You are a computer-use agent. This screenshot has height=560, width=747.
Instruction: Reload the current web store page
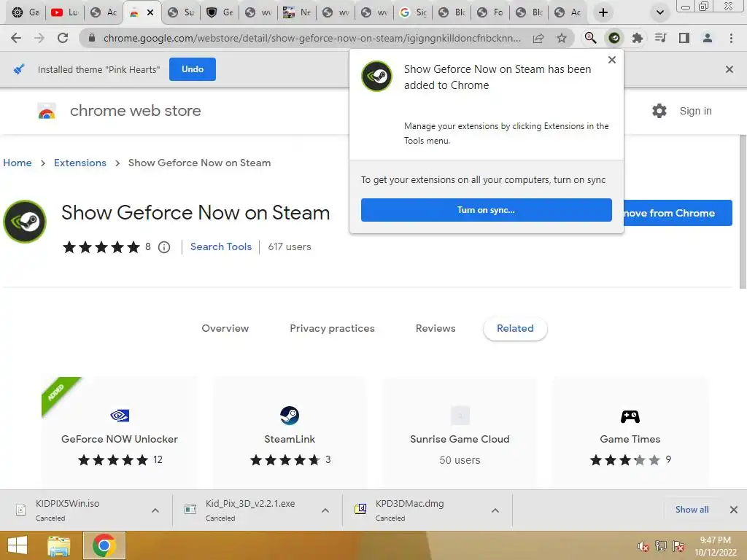click(63, 38)
